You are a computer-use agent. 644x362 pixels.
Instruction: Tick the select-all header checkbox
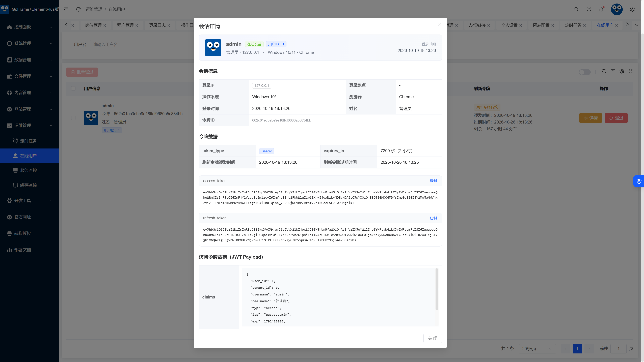(x=73, y=88)
